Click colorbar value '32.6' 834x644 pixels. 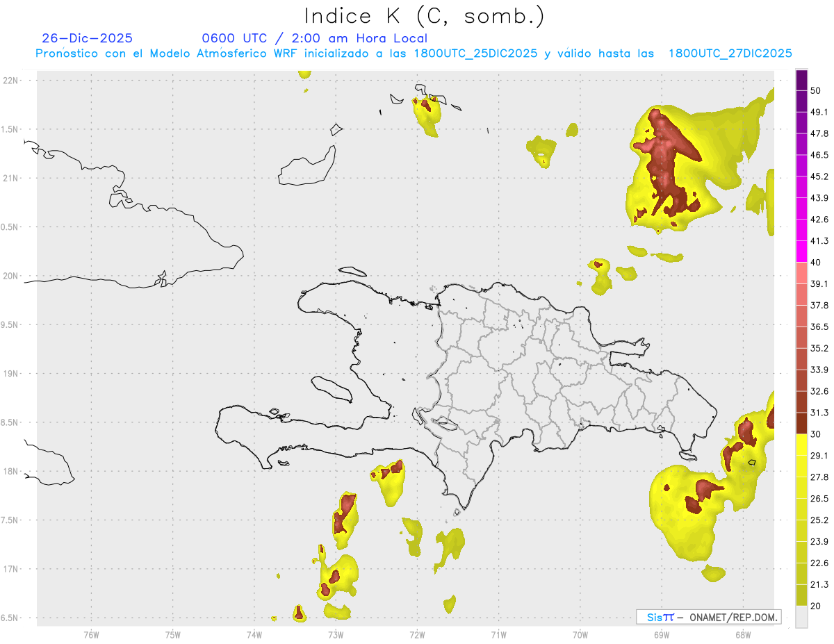point(819,391)
